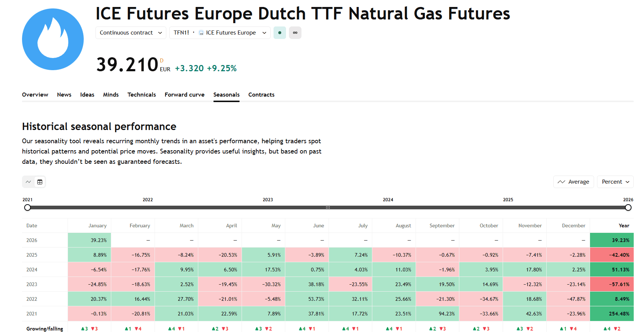Screen dimensions: 644x332
Task: Click the News tab link
Action: (64, 95)
